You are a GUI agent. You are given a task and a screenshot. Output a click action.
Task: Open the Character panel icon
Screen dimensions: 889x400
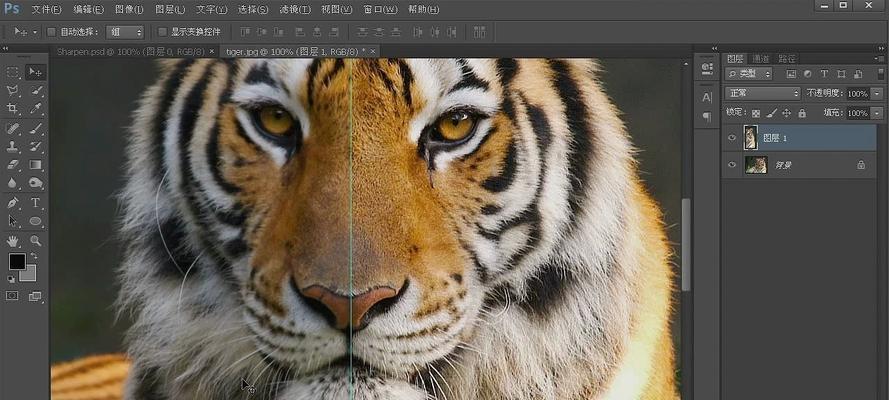pyautogui.click(x=707, y=97)
